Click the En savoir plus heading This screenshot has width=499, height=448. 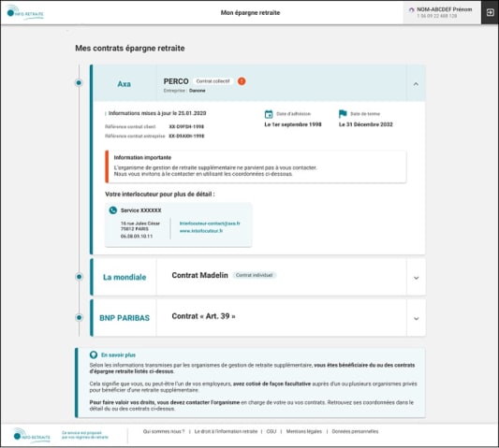[118, 355]
